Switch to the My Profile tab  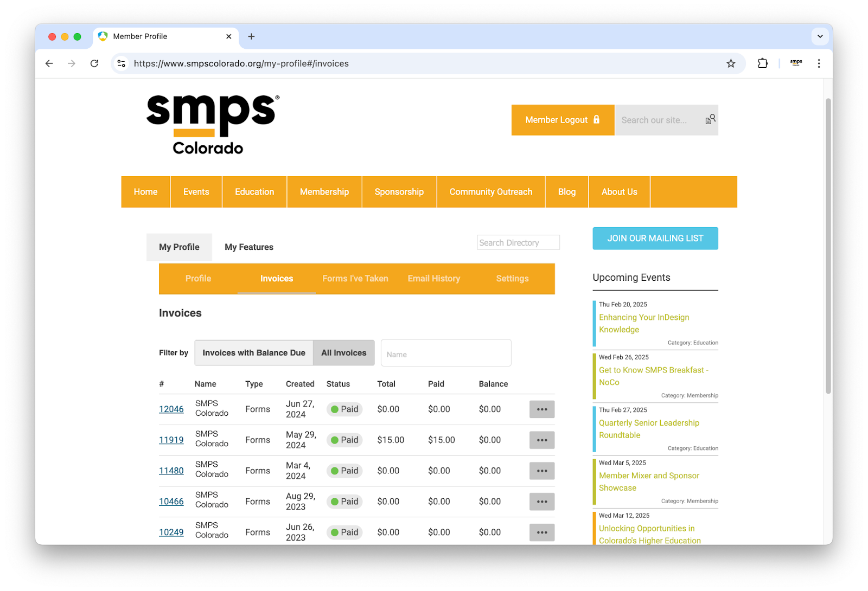click(179, 247)
